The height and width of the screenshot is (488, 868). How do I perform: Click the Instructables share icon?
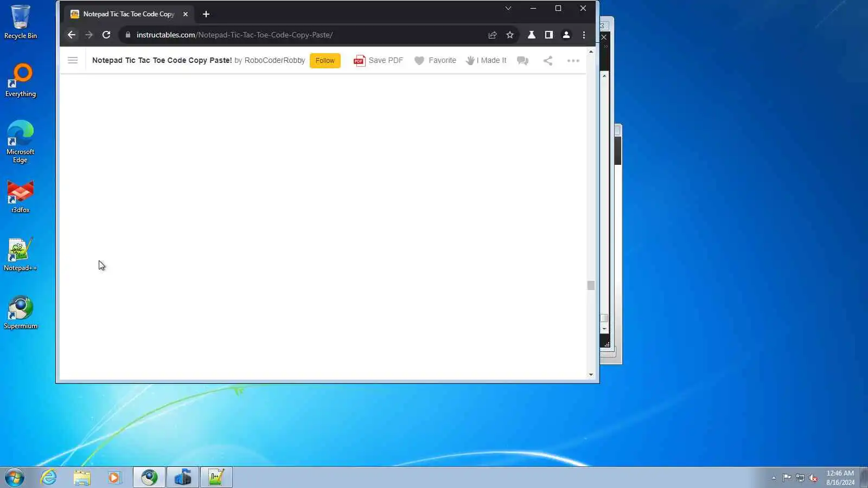coord(548,60)
